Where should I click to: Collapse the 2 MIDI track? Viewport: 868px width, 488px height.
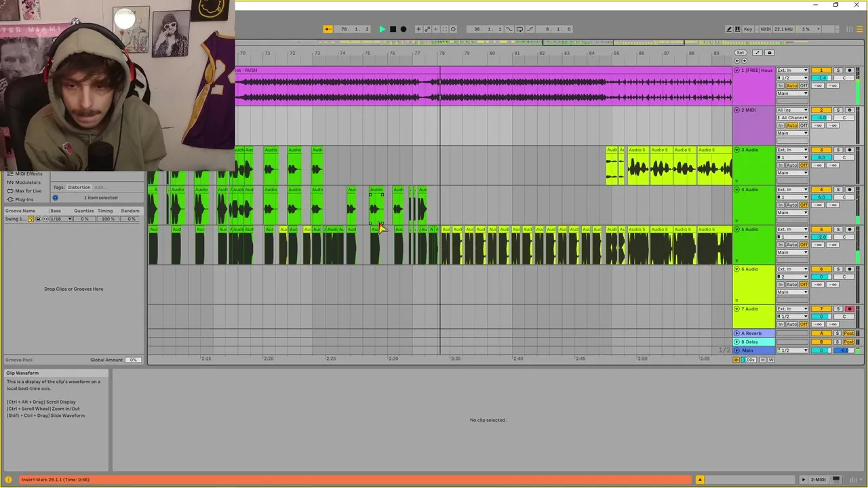tap(737, 110)
